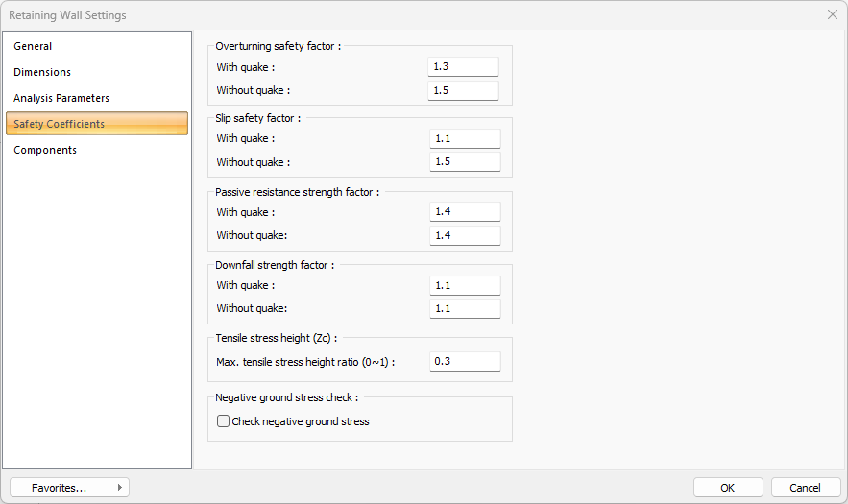Click passive resistance with quake field
The height and width of the screenshot is (504, 848).
pyautogui.click(x=465, y=212)
